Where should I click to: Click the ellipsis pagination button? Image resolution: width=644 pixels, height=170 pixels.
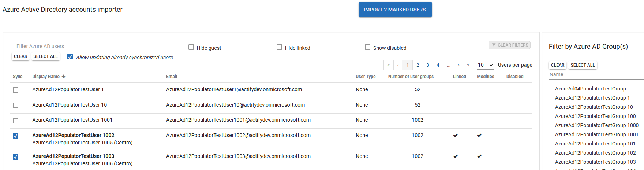coord(448,65)
